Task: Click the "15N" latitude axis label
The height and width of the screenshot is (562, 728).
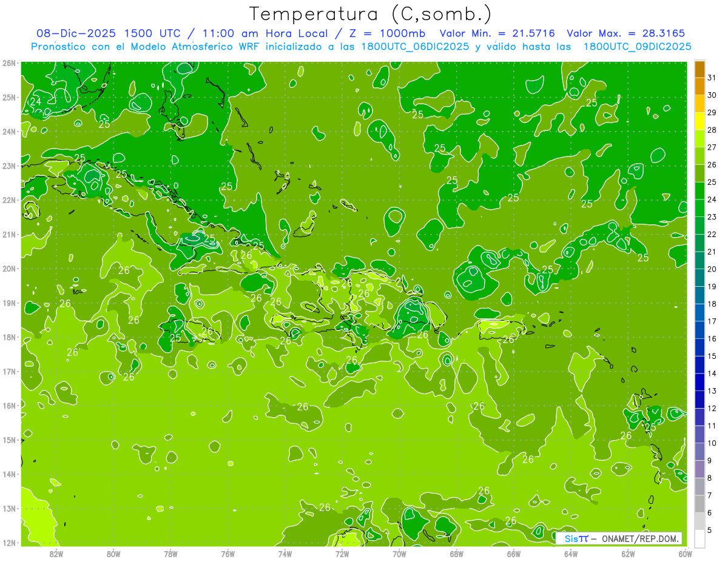Action: coord(9,440)
